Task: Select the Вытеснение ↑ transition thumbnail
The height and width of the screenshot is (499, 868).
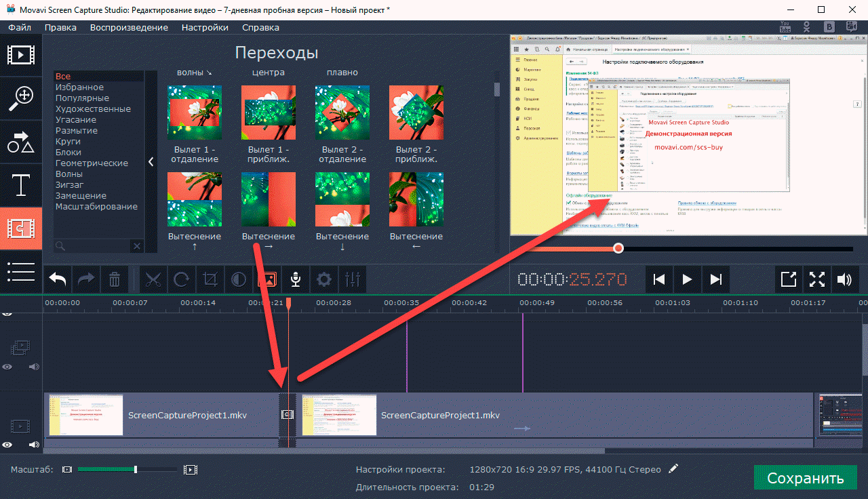Action: pos(195,199)
